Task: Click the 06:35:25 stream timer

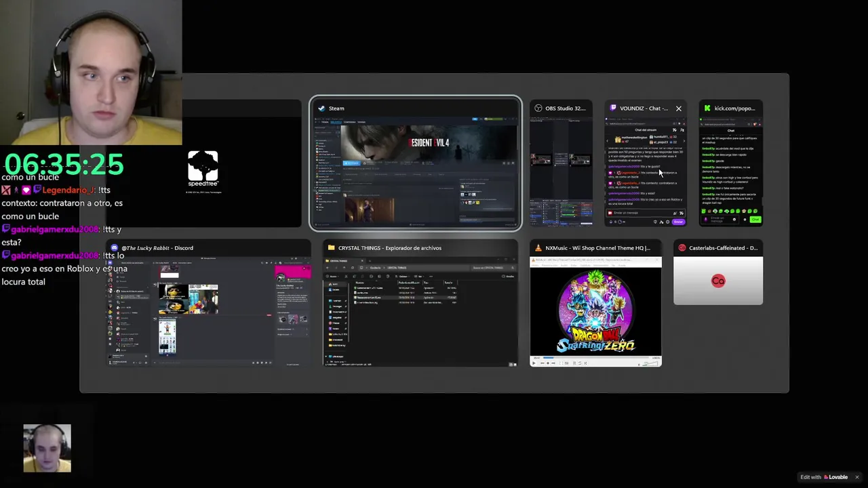Action: pos(64,165)
